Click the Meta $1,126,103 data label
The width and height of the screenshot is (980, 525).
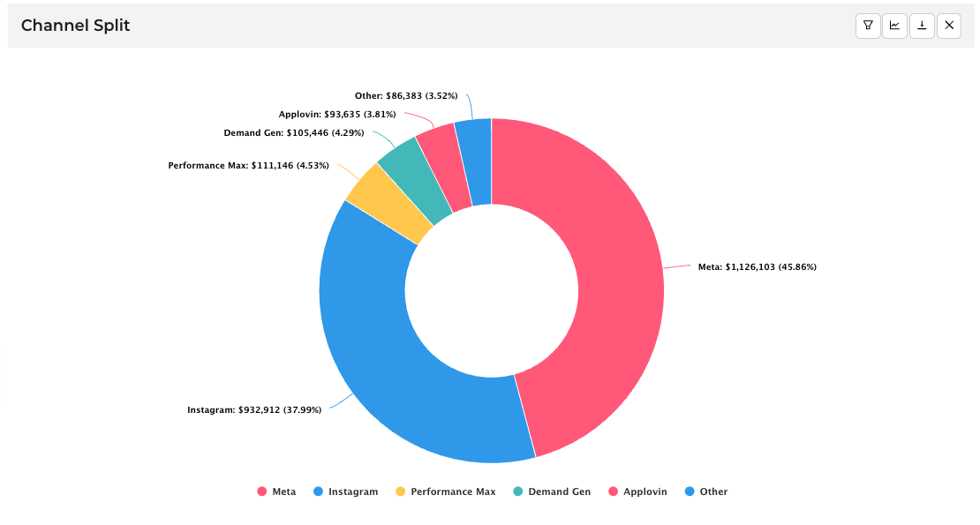[x=758, y=266]
